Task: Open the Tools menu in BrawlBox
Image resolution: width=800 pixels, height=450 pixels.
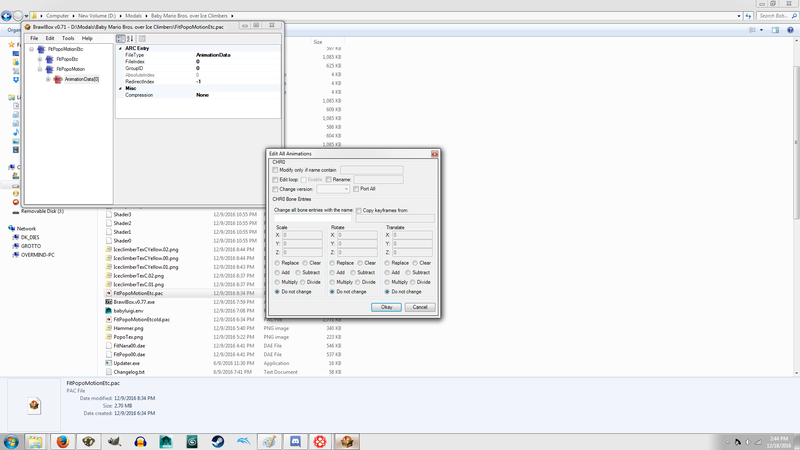Action: coord(68,38)
